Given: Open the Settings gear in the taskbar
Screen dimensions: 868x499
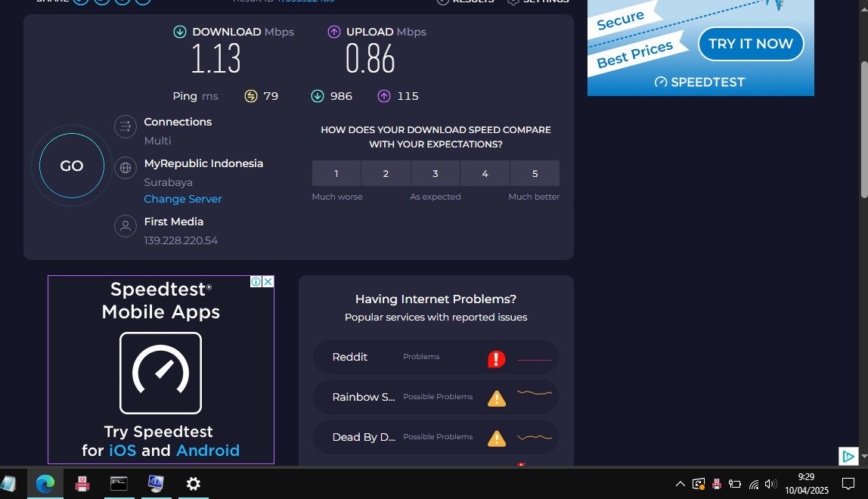Looking at the screenshot, I should (194, 484).
